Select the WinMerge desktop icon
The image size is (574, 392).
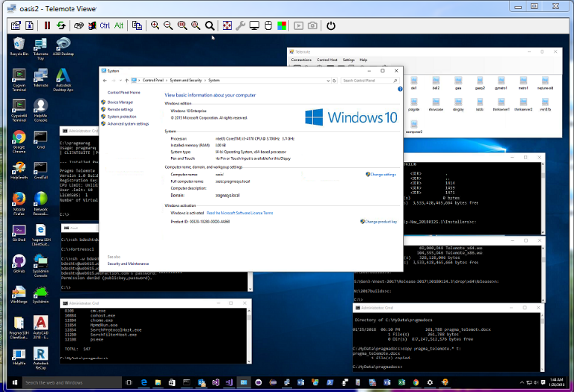19,294
